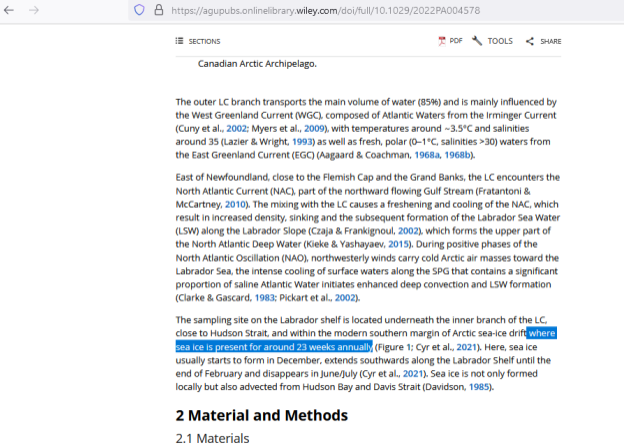The height and width of the screenshot is (446, 624).
Task: Click the '2 Material and Methods' heading
Action: pyautogui.click(x=262, y=415)
